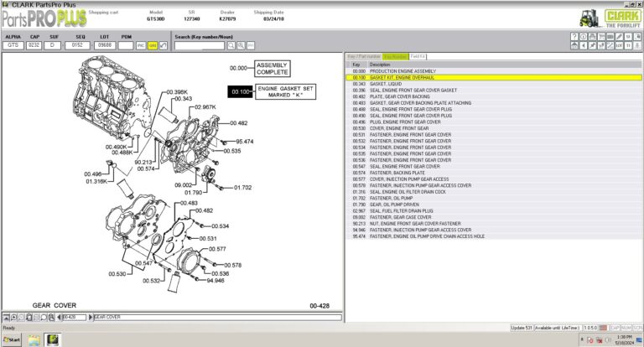
Task: Open the help question-mark icon
Action: (574, 37)
